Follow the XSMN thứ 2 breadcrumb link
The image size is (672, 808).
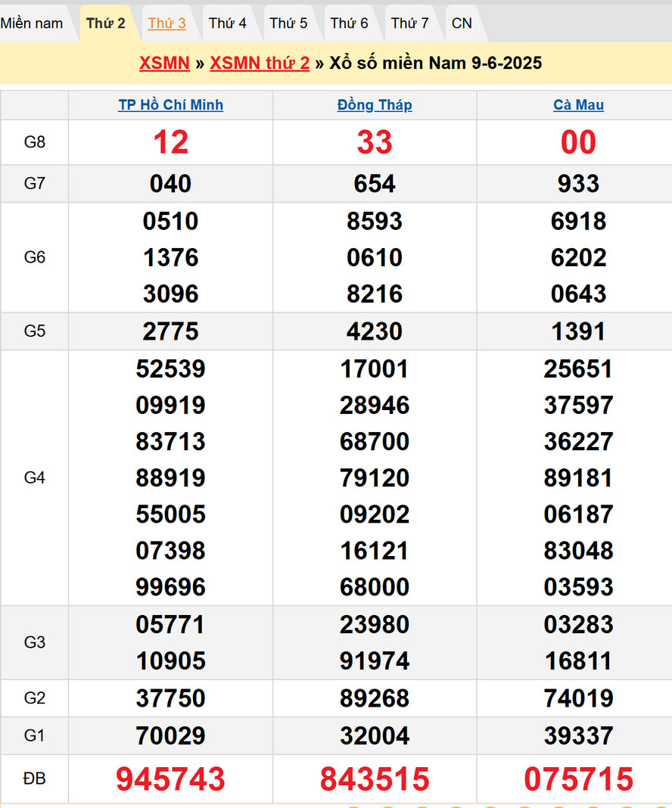(x=260, y=63)
